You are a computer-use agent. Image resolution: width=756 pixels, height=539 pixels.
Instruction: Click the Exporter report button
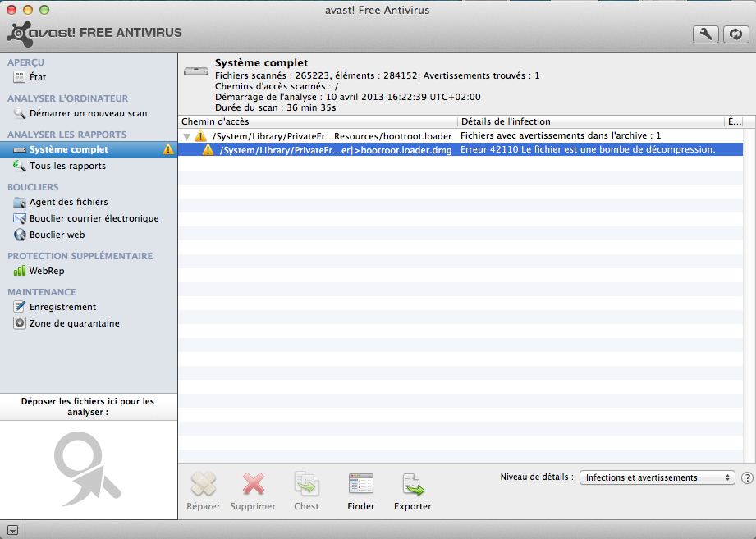(413, 491)
